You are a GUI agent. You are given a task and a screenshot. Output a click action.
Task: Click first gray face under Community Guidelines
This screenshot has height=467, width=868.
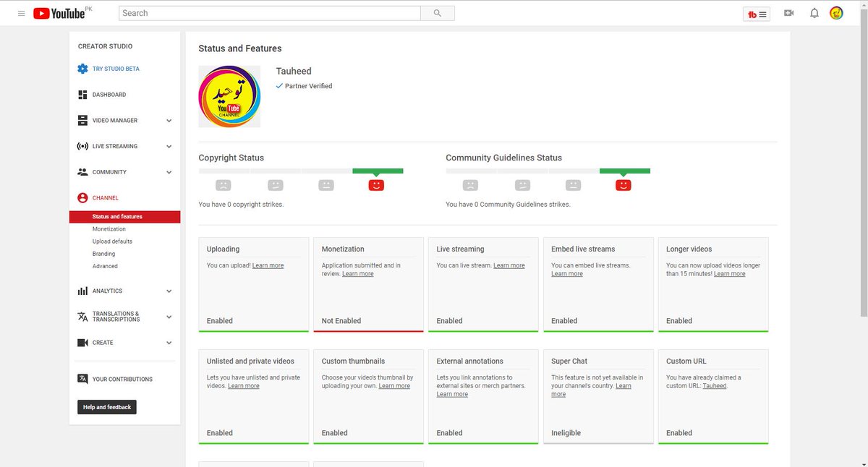(470, 185)
